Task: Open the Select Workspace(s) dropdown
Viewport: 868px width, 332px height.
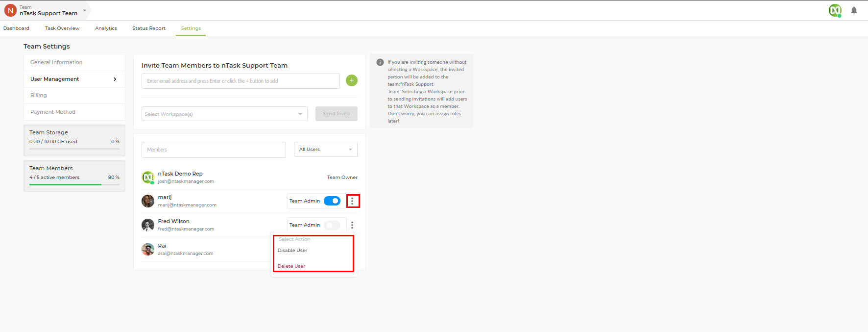Action: (224, 114)
